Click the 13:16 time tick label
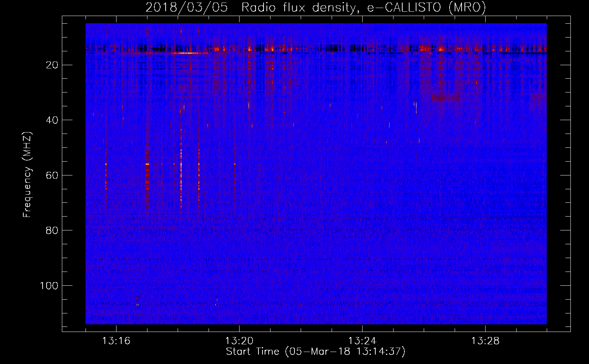This screenshot has height=364, width=589. tap(116, 341)
